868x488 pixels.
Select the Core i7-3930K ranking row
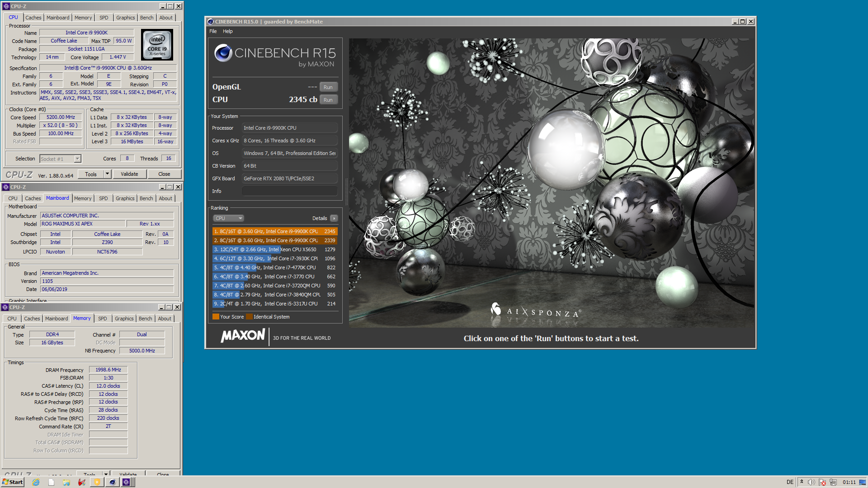[275, 258]
